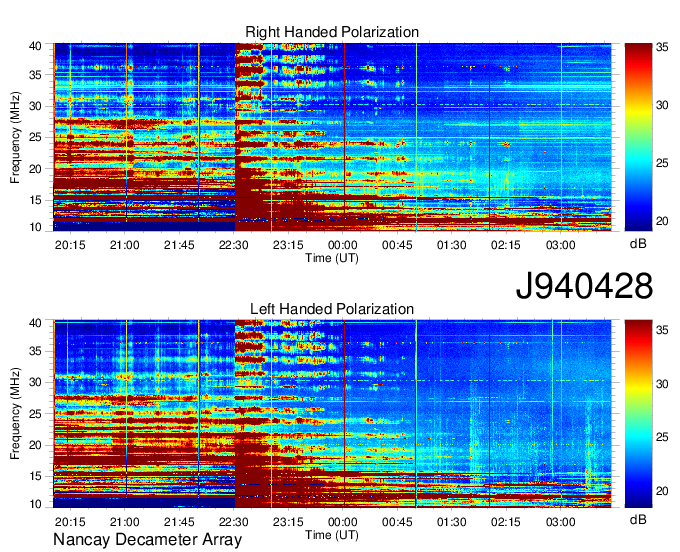Click 01:30 time tick on Left Handed plot

451,522
